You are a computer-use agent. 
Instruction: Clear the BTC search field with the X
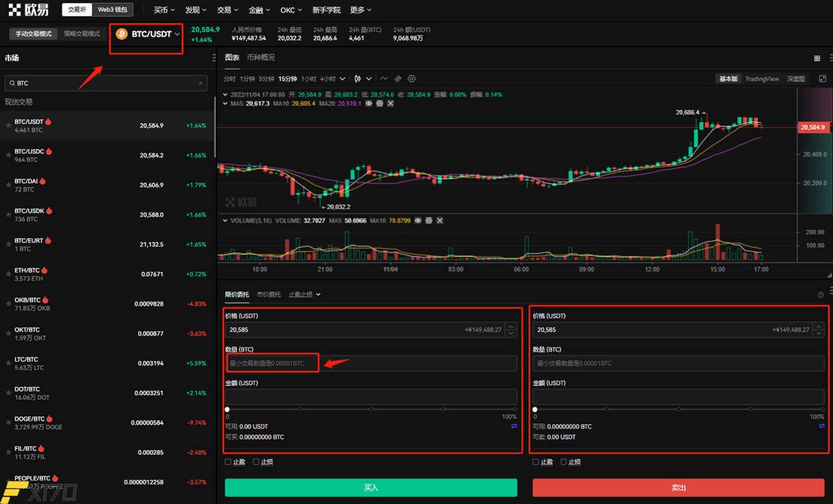(x=201, y=83)
